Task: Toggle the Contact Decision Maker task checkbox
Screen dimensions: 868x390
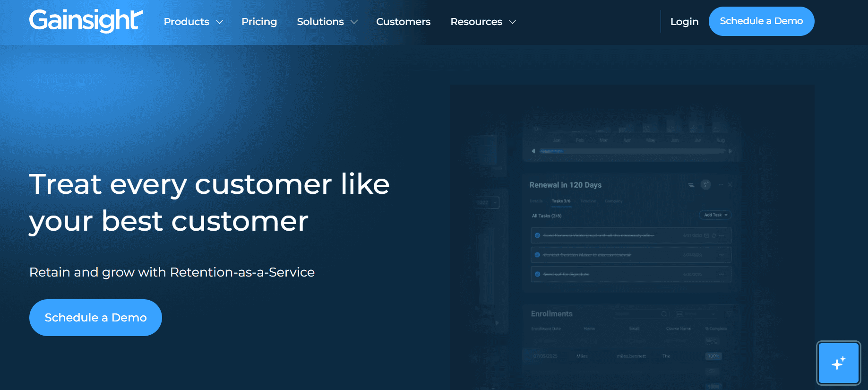Action: click(537, 255)
